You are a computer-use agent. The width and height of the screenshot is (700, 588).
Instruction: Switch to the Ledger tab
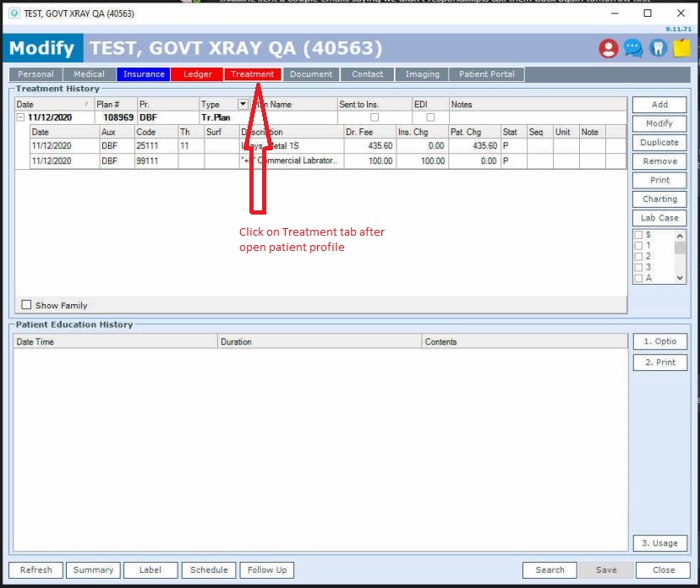point(198,74)
